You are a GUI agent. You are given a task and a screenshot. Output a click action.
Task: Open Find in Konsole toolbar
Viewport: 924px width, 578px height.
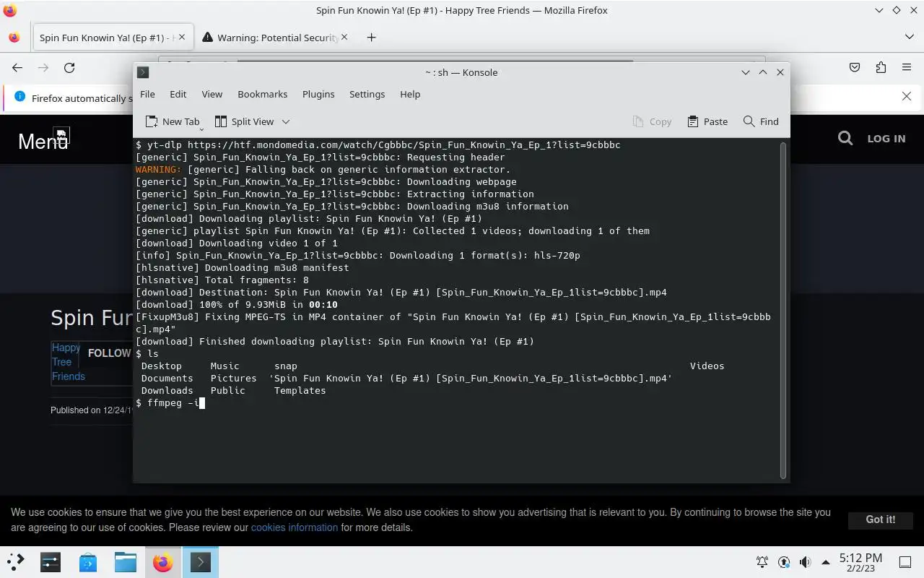761,121
